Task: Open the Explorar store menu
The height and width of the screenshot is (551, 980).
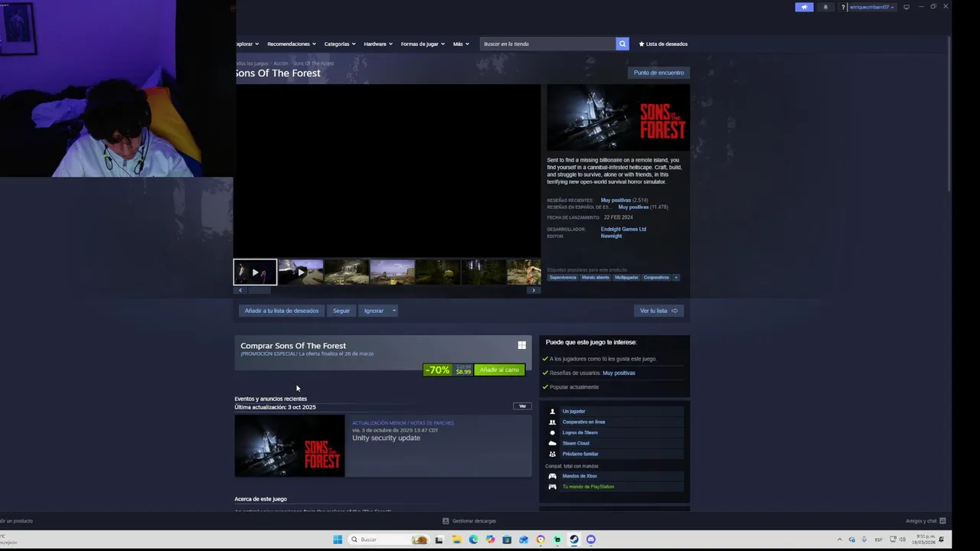Action: tap(247, 44)
